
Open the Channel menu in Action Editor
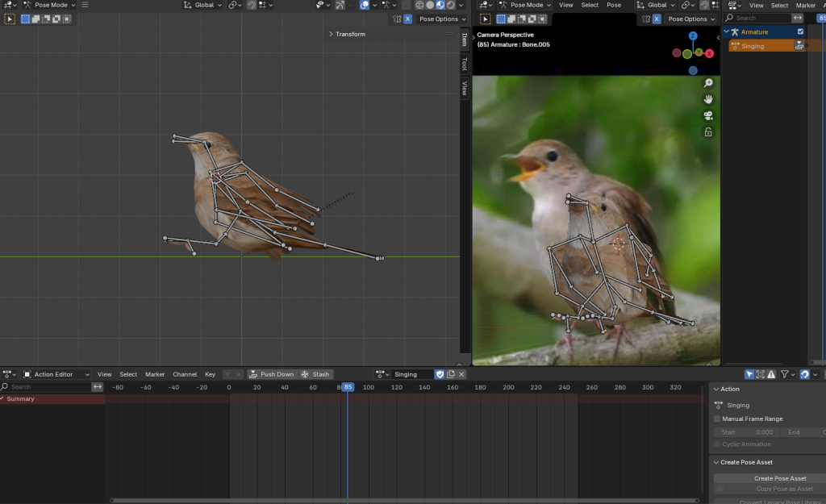(185, 374)
